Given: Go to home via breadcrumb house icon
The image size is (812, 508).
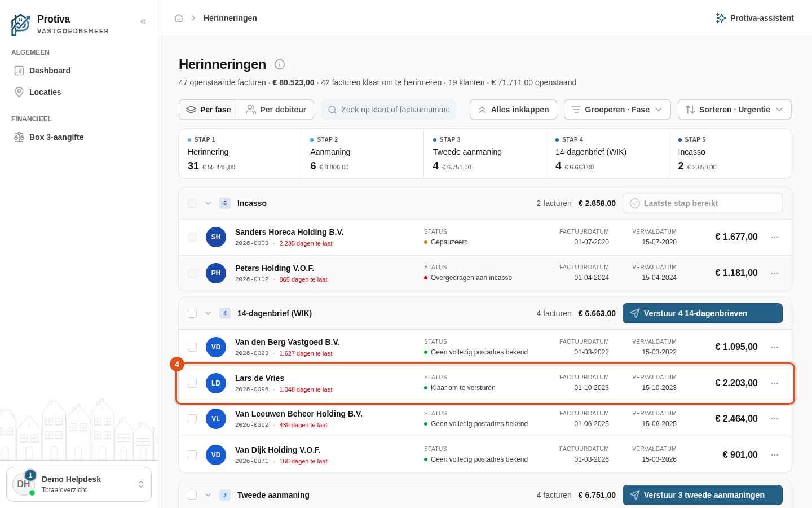Looking at the screenshot, I should click(x=179, y=18).
